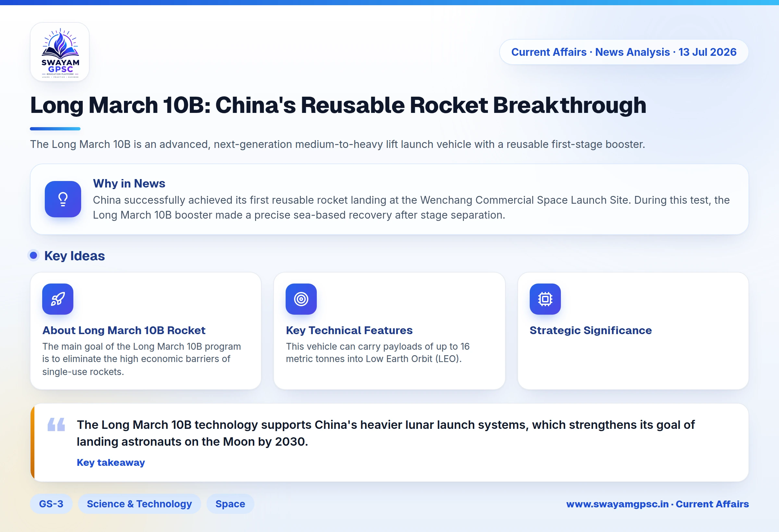Click the rocket icon above About Long March 10B
This screenshot has height=532, width=779.
[x=58, y=299]
